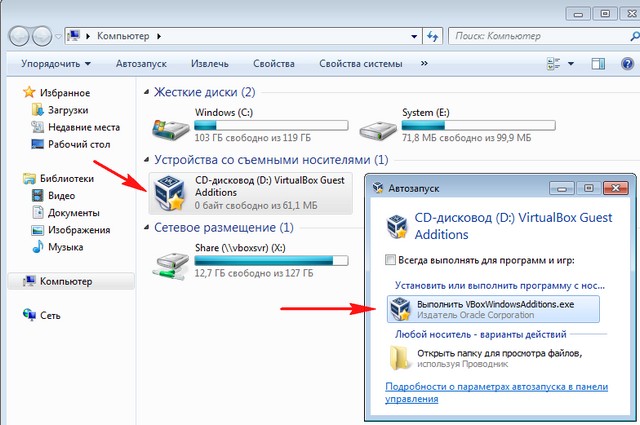Click the computer icon in address bar

coord(73,36)
